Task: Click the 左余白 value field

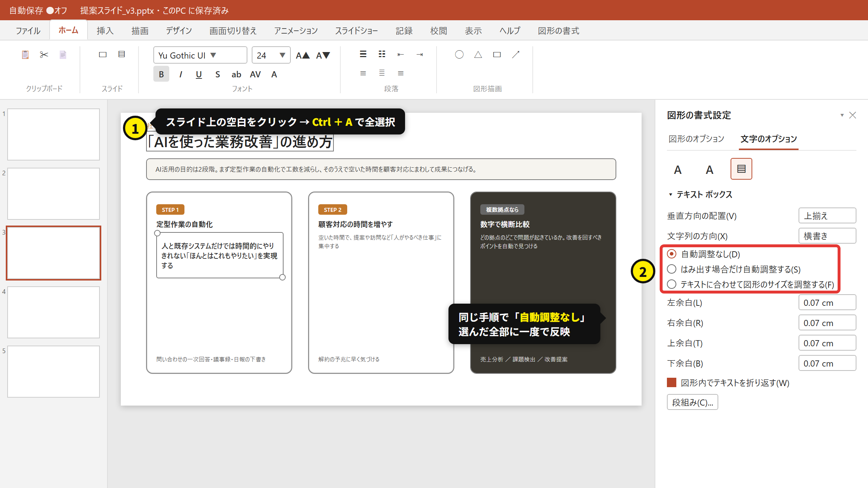Action: (827, 303)
